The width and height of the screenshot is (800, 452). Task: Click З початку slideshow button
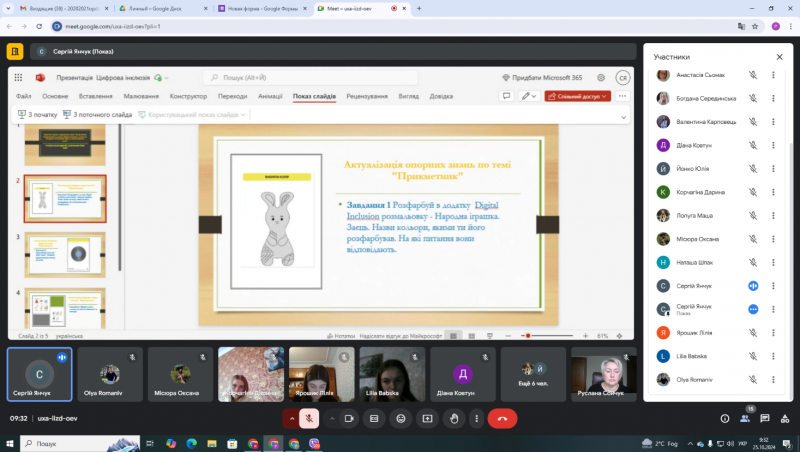point(37,114)
